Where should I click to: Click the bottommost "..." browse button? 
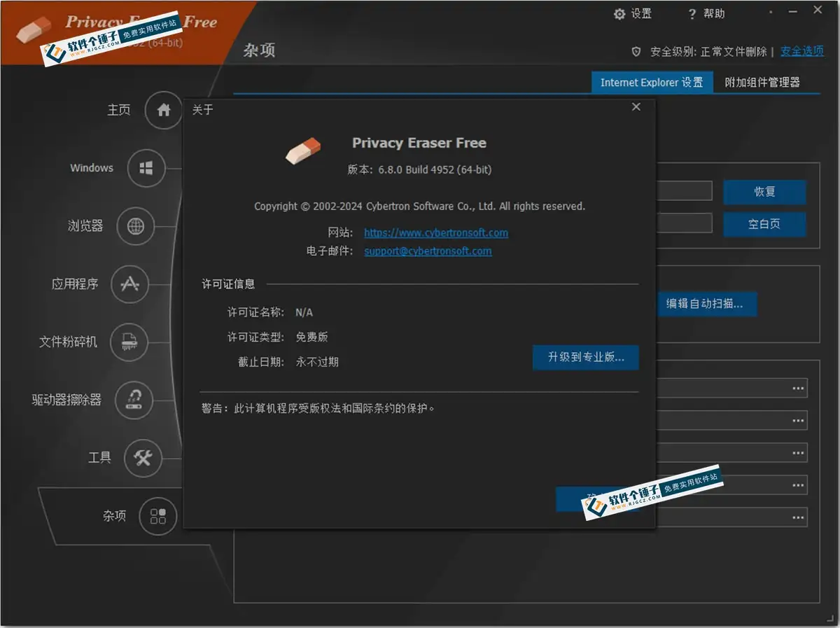[798, 517]
